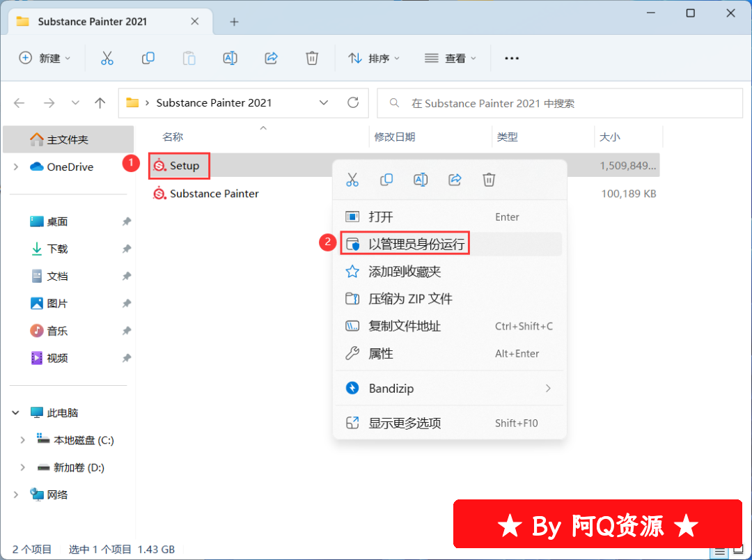Screen dimensions: 752x560
Task: Click the rename icon in the top toolbar
Action: click(230, 58)
